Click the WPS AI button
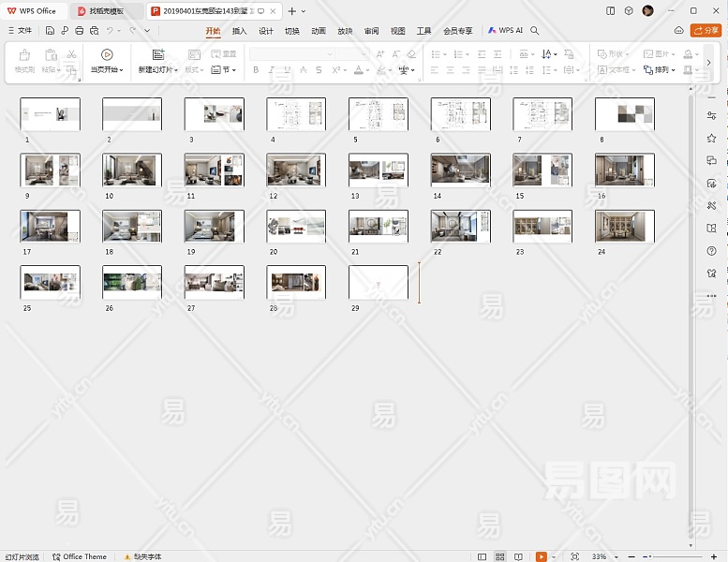Viewport: 728px width, 562px height. pos(506,31)
